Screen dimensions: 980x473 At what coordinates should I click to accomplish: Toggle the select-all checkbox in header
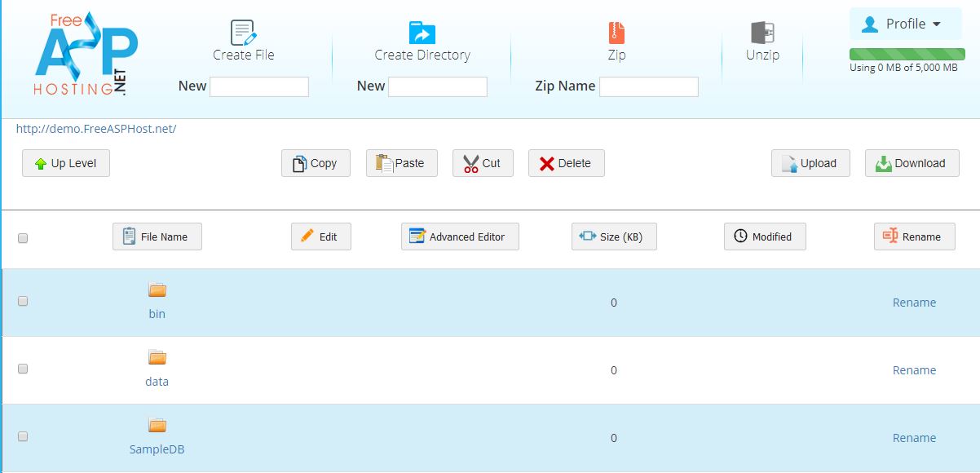(23, 238)
